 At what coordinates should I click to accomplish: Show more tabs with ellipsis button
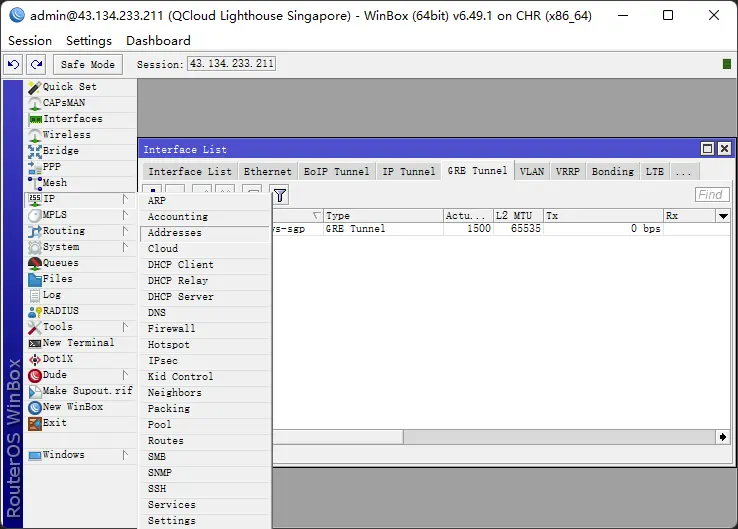684,171
